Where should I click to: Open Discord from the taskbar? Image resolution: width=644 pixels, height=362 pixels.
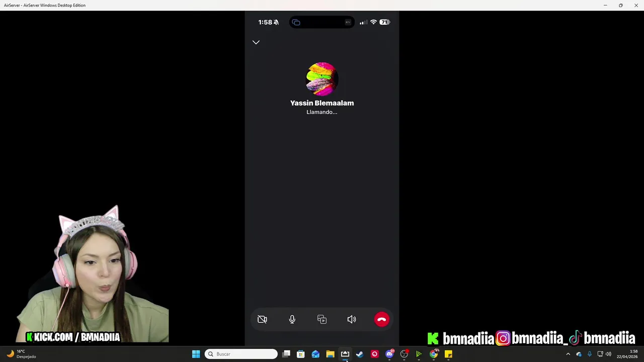pos(389,354)
